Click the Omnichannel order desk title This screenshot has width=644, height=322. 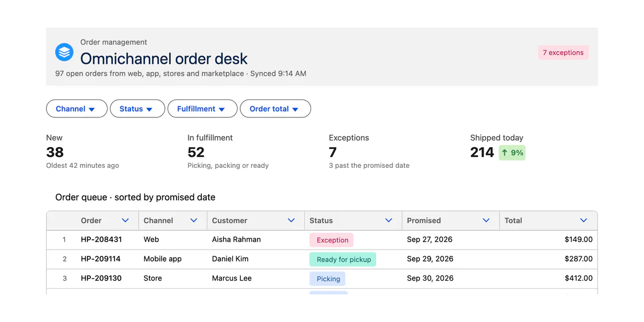[164, 59]
